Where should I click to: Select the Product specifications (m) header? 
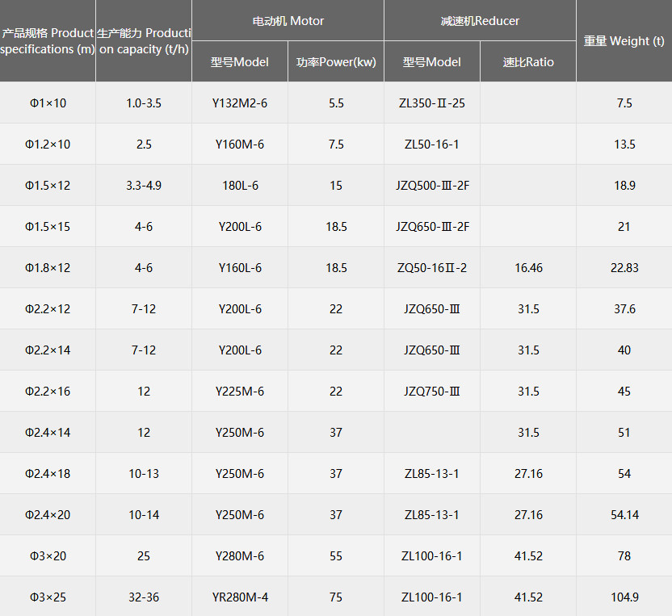point(48,41)
